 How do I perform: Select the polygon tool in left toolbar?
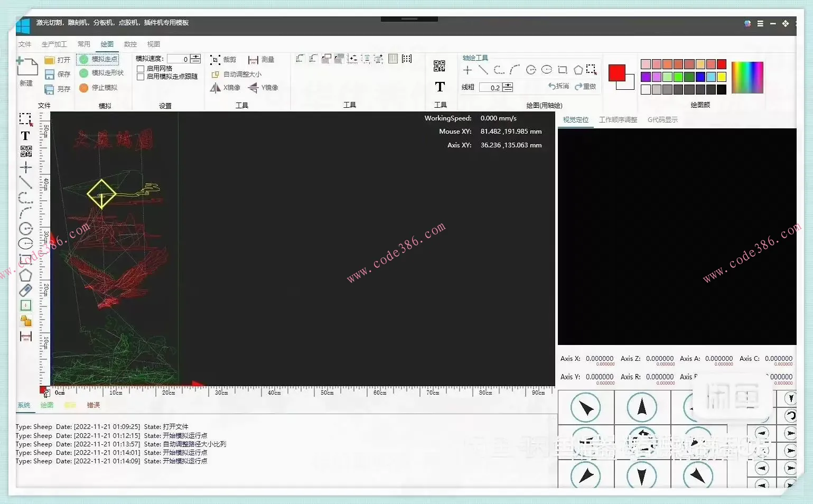(25, 275)
